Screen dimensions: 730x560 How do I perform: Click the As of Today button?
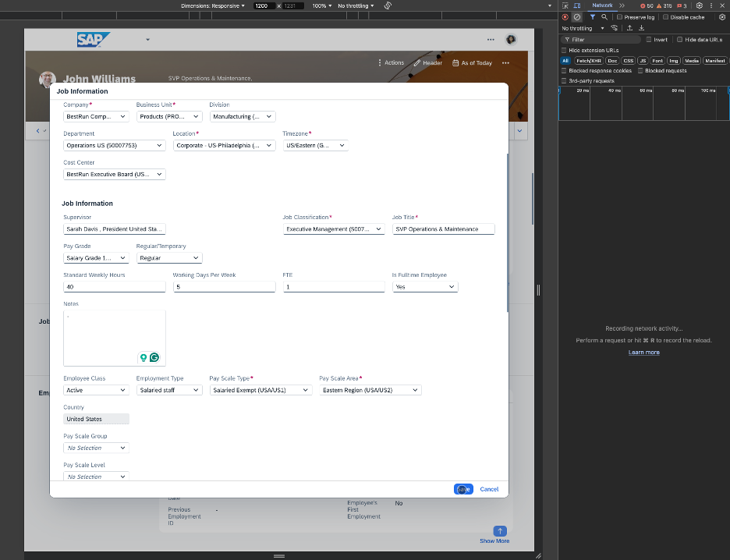[472, 63]
